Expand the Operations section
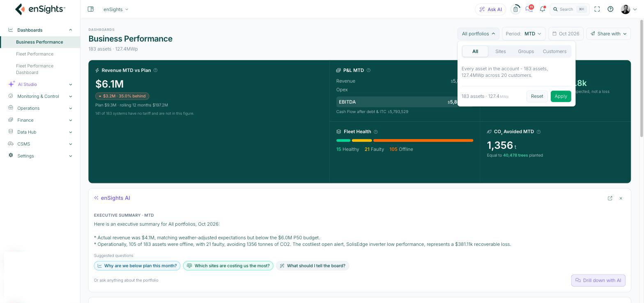 (70, 108)
